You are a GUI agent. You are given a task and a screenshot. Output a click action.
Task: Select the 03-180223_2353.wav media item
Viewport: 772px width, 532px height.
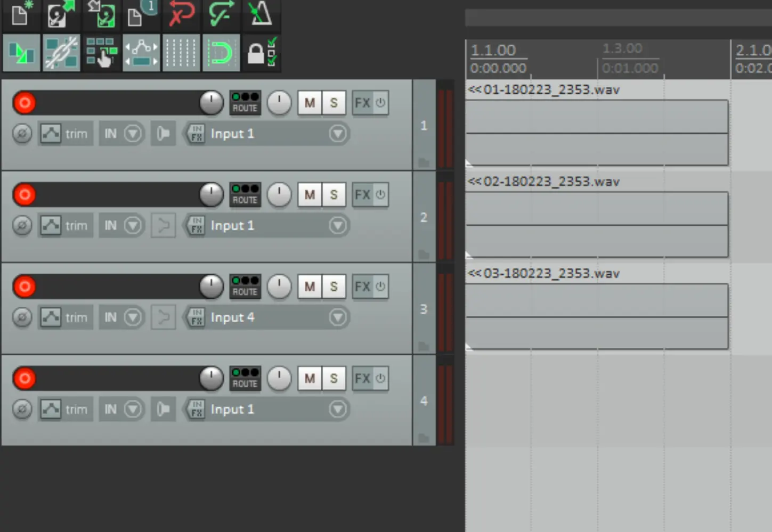pos(597,317)
